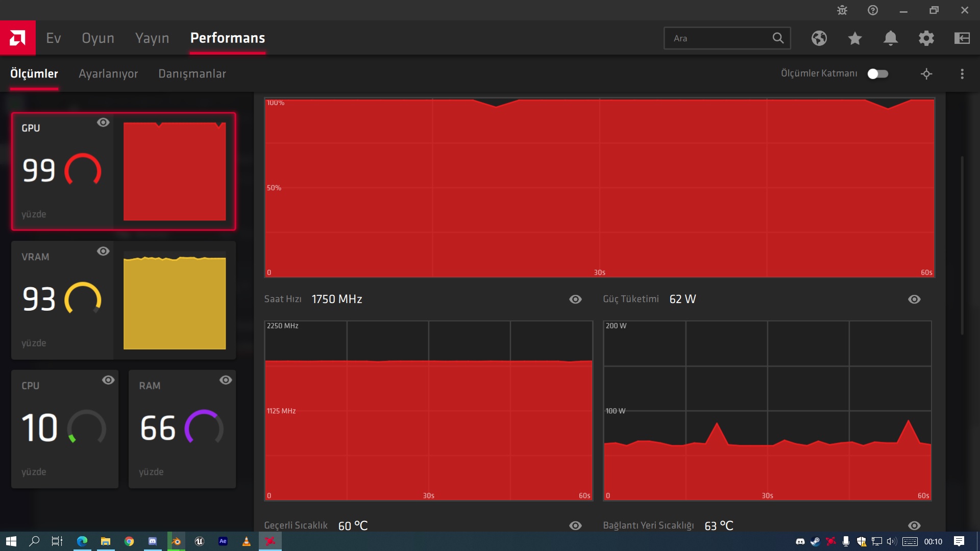The height and width of the screenshot is (551, 980).
Task: Select the RAM metric card
Action: [182, 429]
